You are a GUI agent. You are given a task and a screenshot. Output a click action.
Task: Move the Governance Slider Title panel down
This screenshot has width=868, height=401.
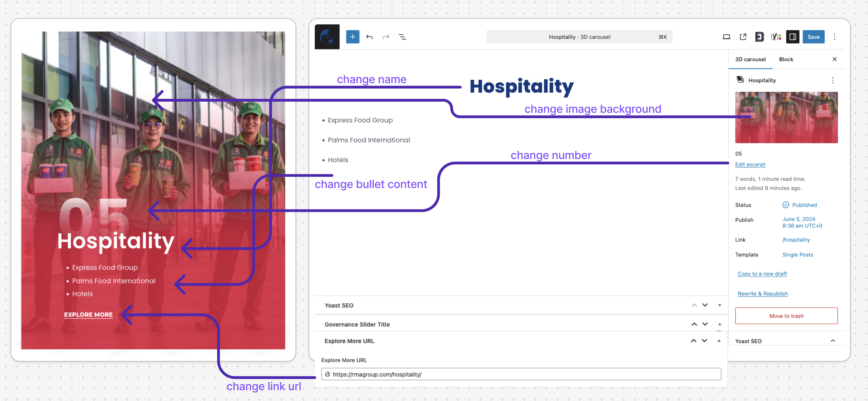pos(705,324)
